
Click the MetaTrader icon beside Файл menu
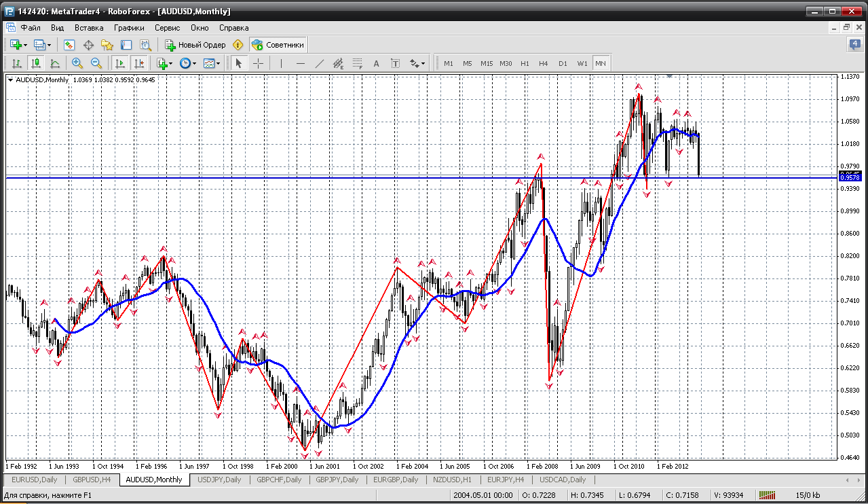(11, 28)
